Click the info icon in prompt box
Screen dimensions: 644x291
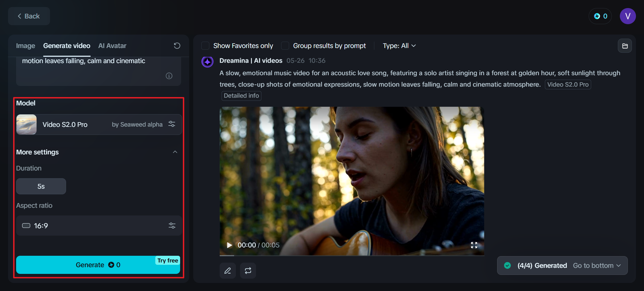click(x=169, y=76)
